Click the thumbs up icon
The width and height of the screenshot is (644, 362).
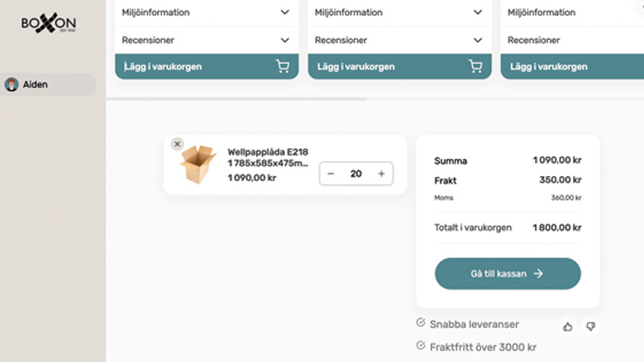point(568,326)
